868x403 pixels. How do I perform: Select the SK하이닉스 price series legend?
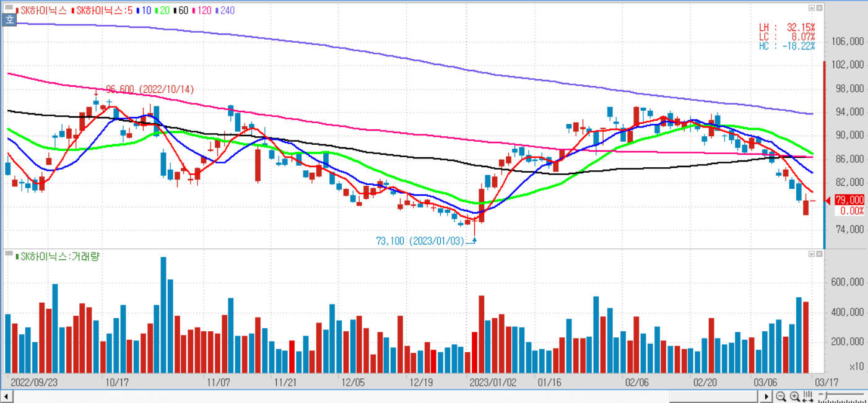tap(42, 11)
